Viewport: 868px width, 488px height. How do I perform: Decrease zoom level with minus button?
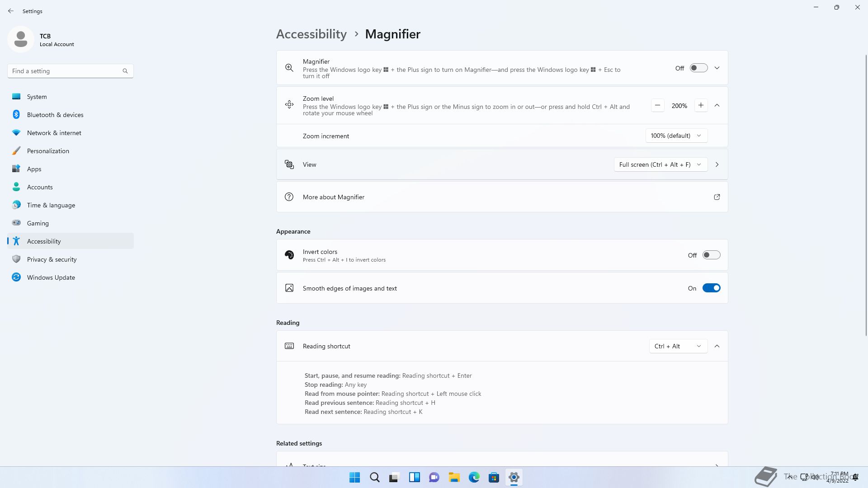pos(658,105)
